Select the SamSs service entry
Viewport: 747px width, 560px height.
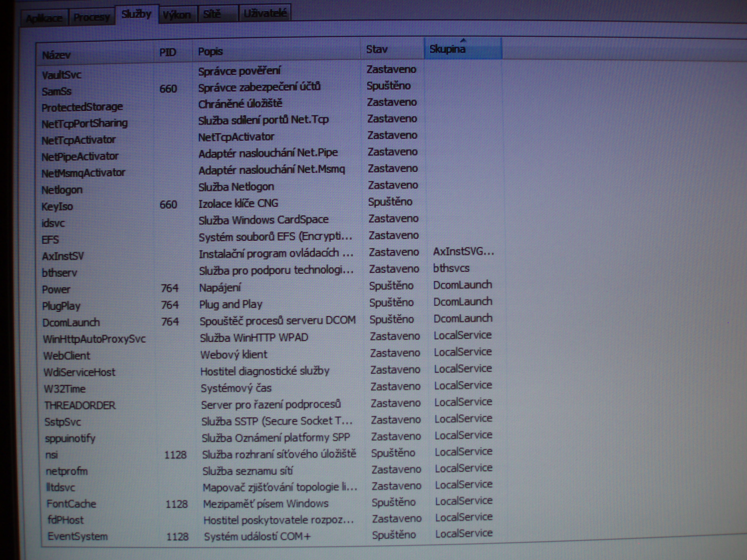57,91
